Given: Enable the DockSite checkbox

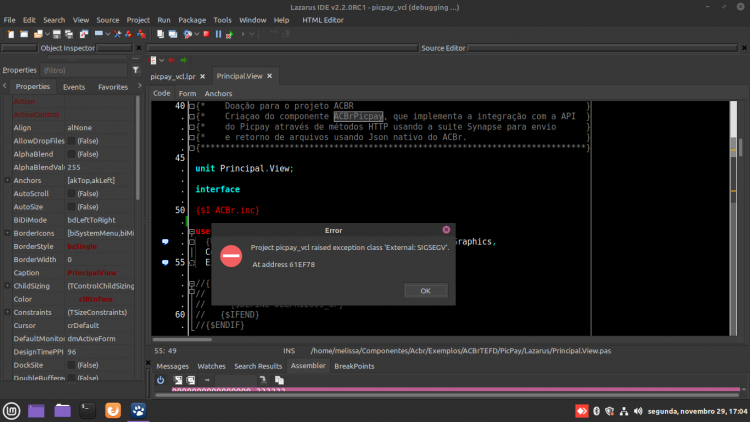Looking at the screenshot, I should coord(71,365).
